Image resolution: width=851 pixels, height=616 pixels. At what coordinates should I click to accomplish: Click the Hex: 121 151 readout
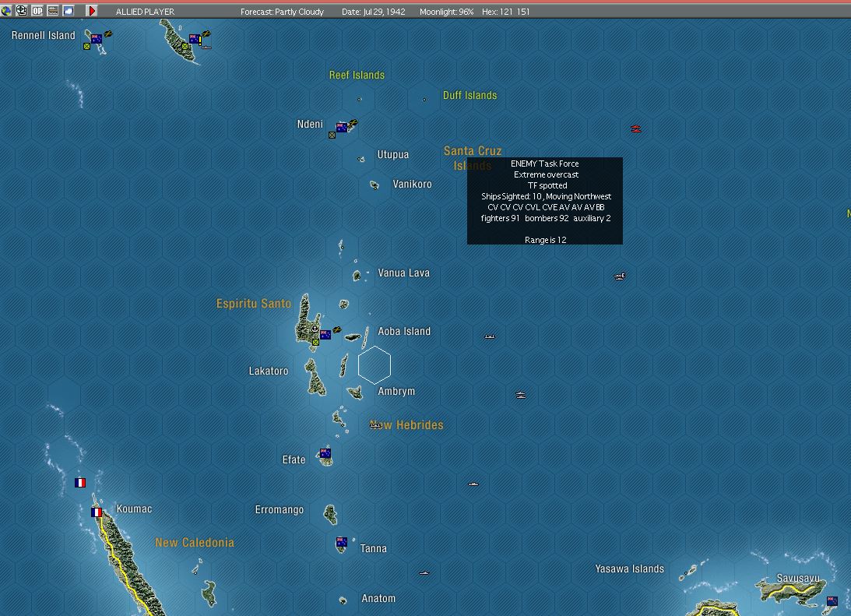pos(506,12)
